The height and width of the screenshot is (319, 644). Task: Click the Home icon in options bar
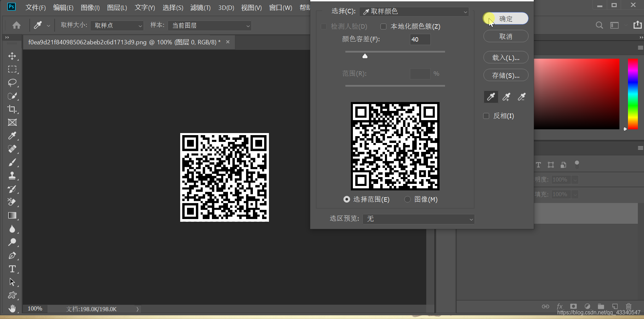coord(16,25)
